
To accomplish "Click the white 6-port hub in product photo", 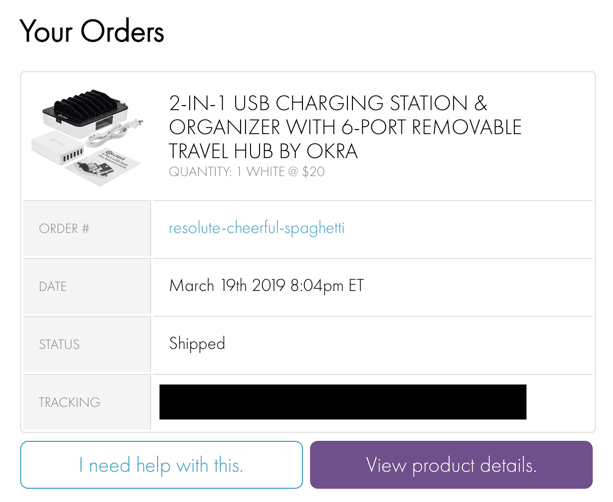I will [60, 153].
